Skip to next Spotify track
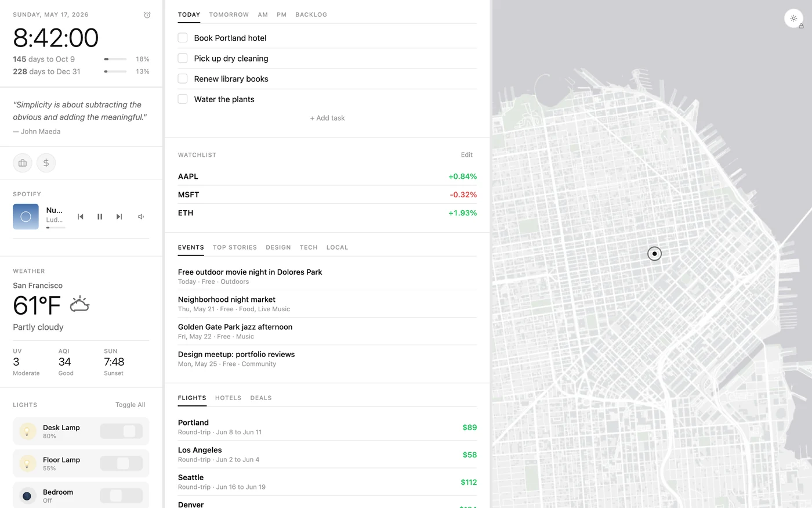The height and width of the screenshot is (508, 812). (x=119, y=217)
